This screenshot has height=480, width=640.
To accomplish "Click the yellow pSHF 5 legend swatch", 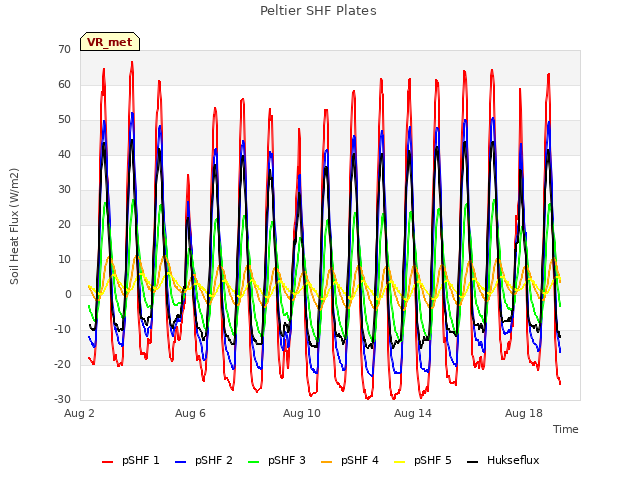I will coord(400,462).
